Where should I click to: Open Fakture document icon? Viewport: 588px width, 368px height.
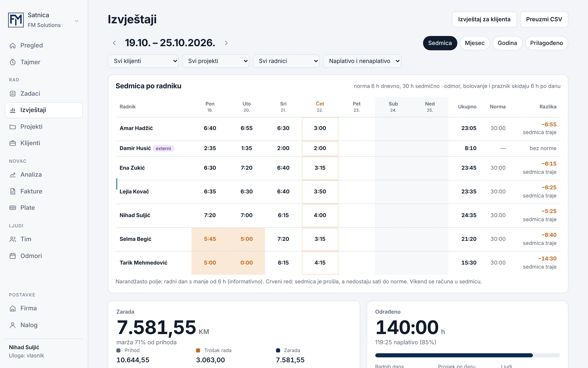point(13,191)
